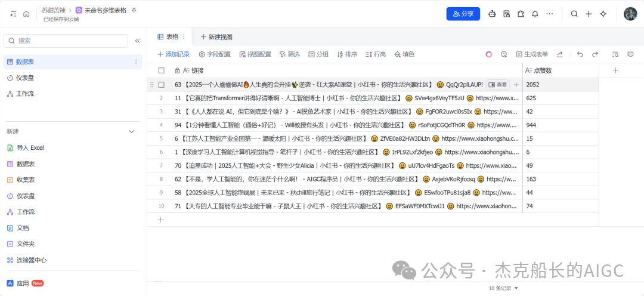Collapse the 新建 section chevron

click(131, 131)
